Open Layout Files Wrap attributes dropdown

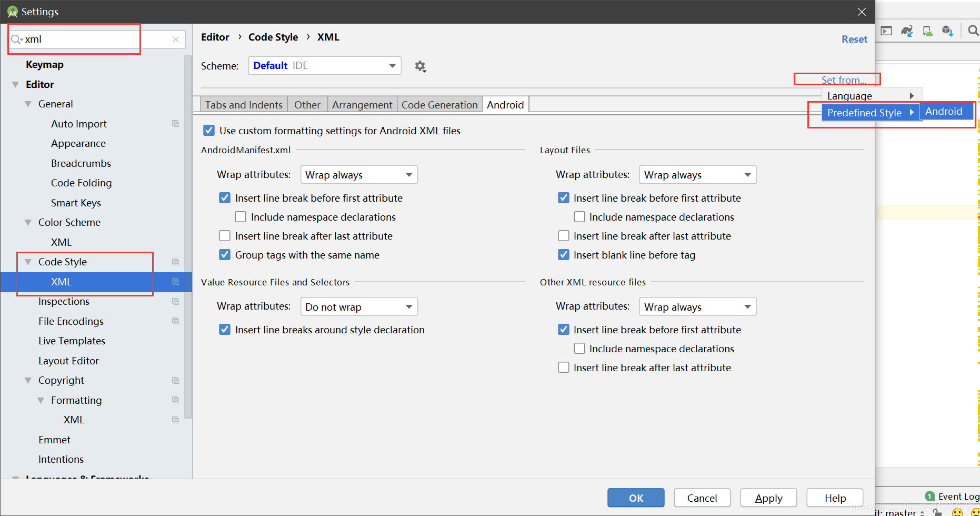(698, 175)
